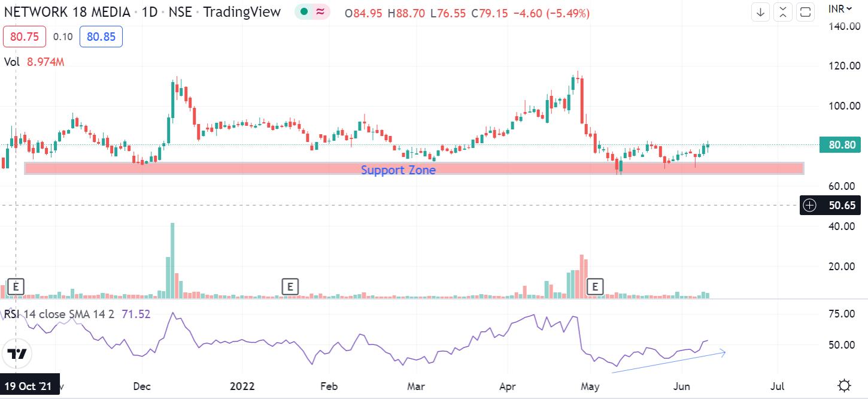Toggle the pink approximate-equal data indicator
The width and height of the screenshot is (868, 399).
320,12
